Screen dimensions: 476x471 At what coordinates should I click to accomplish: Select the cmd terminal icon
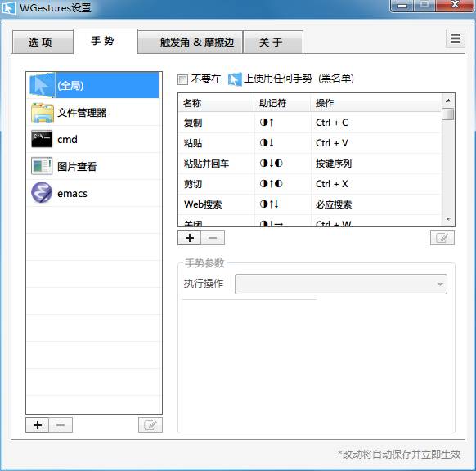click(42, 139)
